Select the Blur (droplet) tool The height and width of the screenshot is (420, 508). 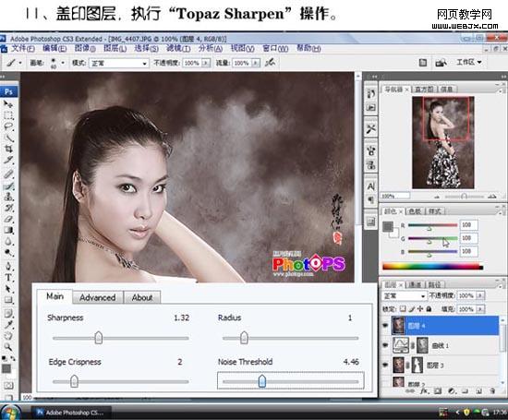pyautogui.click(x=8, y=242)
